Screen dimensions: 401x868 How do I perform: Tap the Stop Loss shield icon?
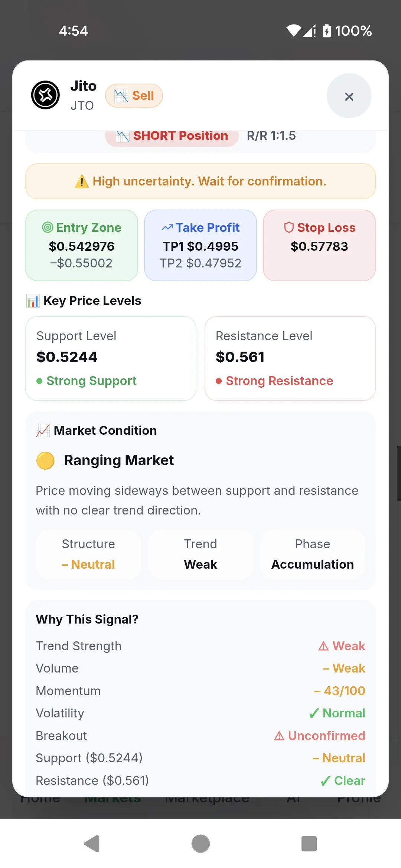(x=289, y=227)
